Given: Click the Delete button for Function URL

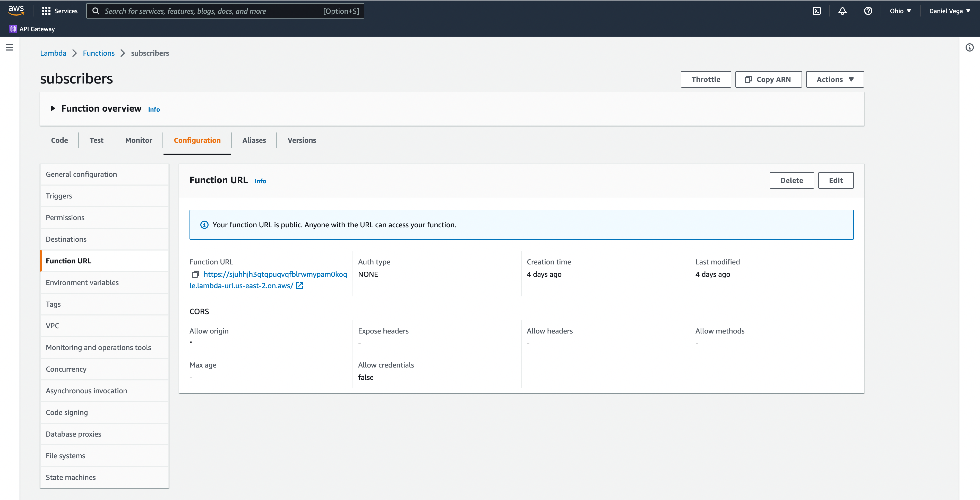Looking at the screenshot, I should (x=792, y=180).
